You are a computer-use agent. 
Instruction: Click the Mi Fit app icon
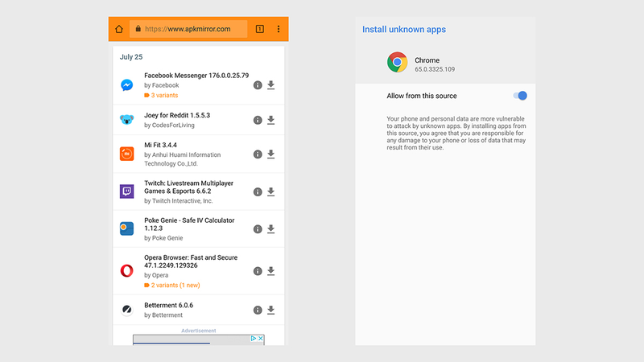point(127,154)
